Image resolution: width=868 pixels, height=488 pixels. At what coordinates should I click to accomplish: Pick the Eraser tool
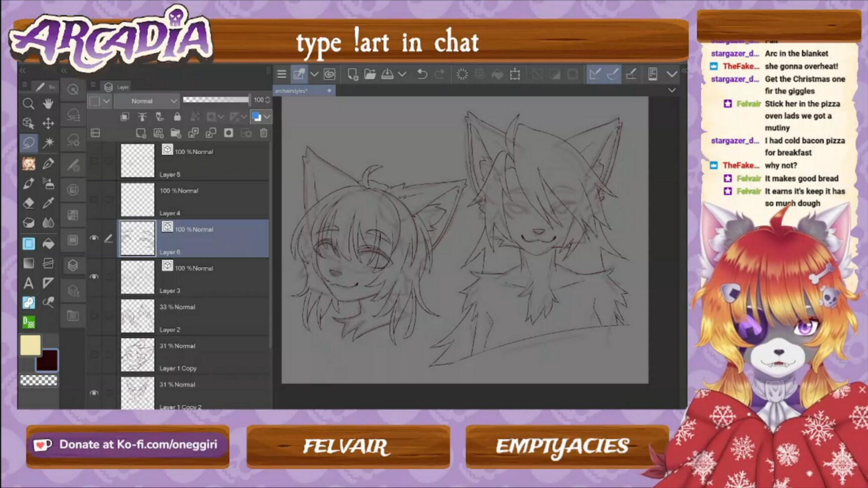point(28,203)
